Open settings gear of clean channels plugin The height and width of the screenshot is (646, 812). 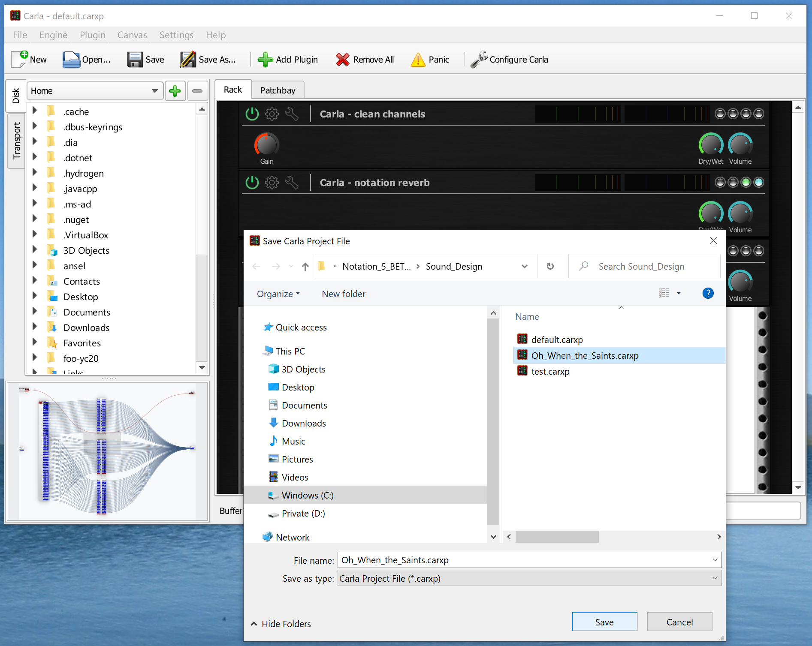click(272, 114)
